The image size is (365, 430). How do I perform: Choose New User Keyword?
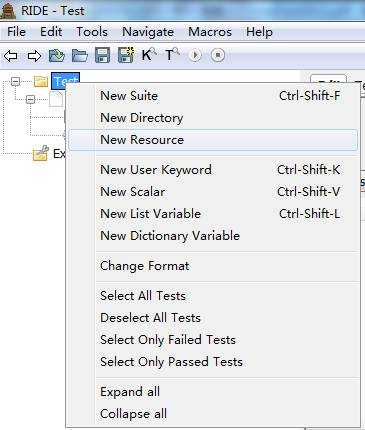click(213, 170)
